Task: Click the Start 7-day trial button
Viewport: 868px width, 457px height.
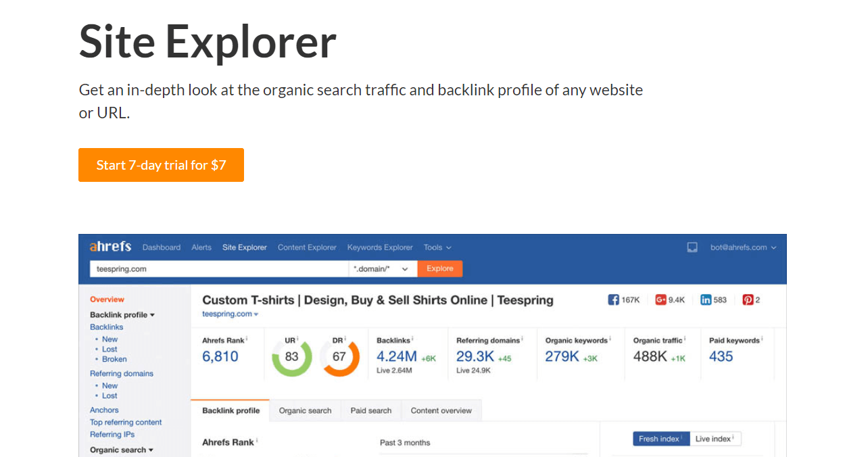Action: click(161, 164)
